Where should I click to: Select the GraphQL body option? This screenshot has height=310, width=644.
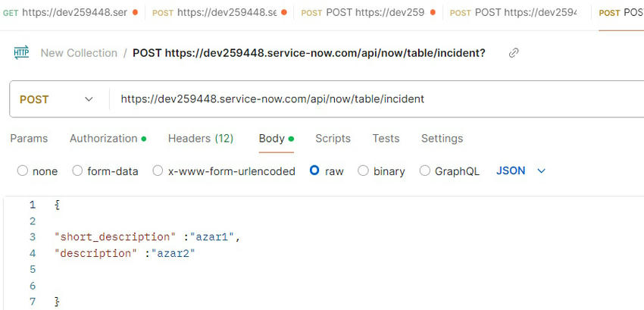click(x=424, y=171)
